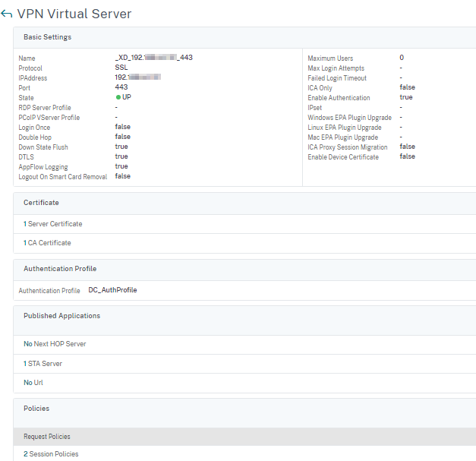Click the No Url row
Viewport: 476px width, 461px height.
(33, 383)
